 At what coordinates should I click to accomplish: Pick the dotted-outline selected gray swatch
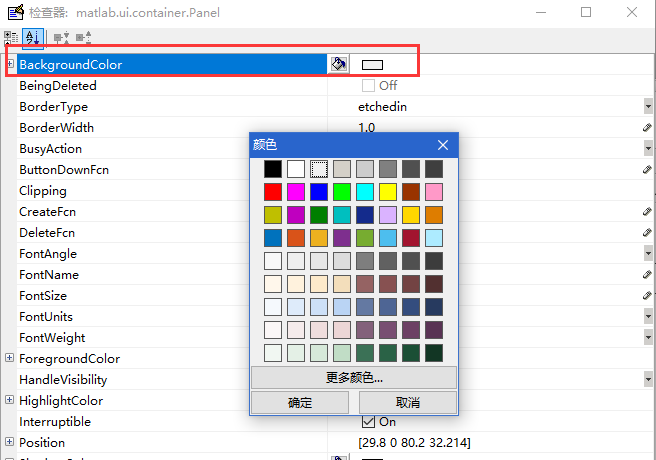[x=319, y=169]
